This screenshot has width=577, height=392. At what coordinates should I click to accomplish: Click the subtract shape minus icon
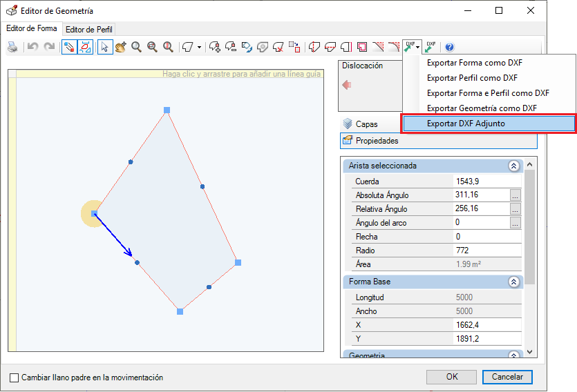tap(231, 47)
